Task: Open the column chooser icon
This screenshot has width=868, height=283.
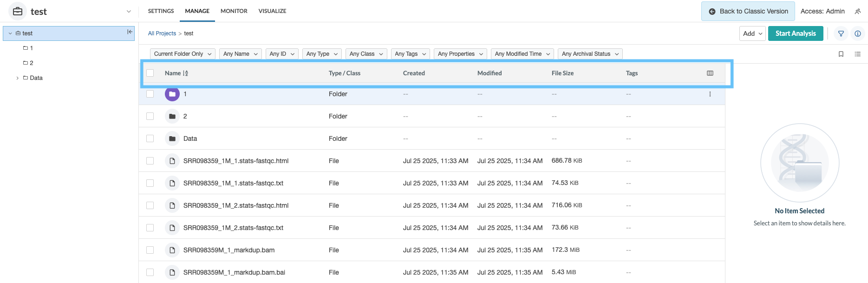Action: click(x=710, y=73)
